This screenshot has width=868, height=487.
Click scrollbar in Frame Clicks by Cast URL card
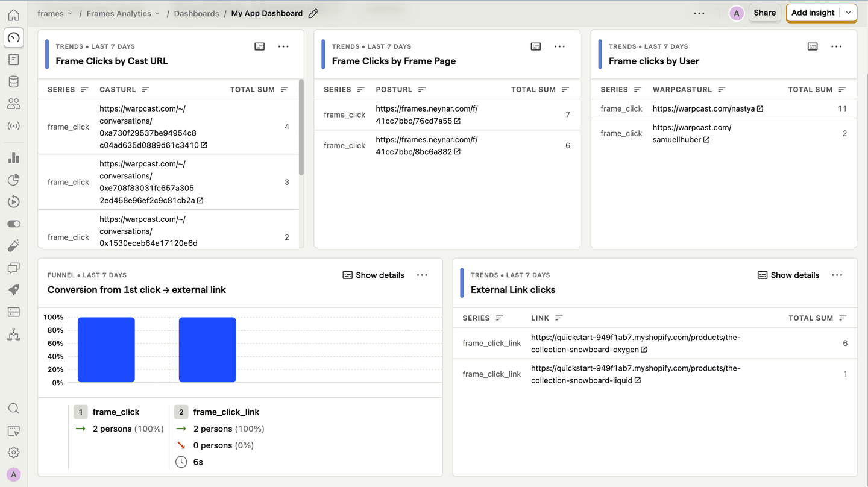(x=301, y=127)
